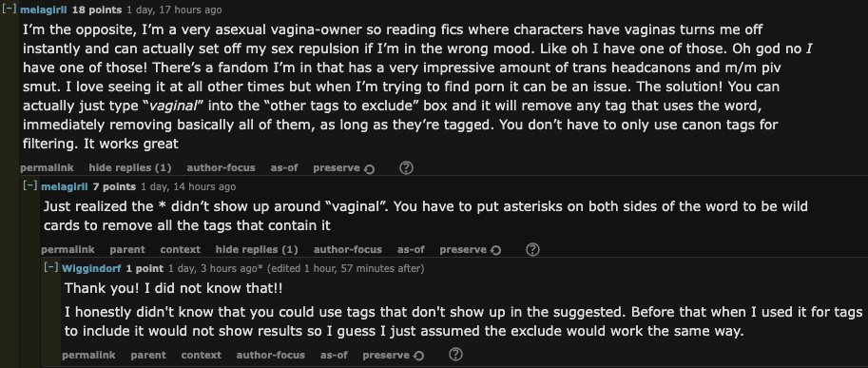The width and height of the screenshot is (868, 368).
Task: Open permalink of Wiggindorf's comment
Action: pos(88,355)
